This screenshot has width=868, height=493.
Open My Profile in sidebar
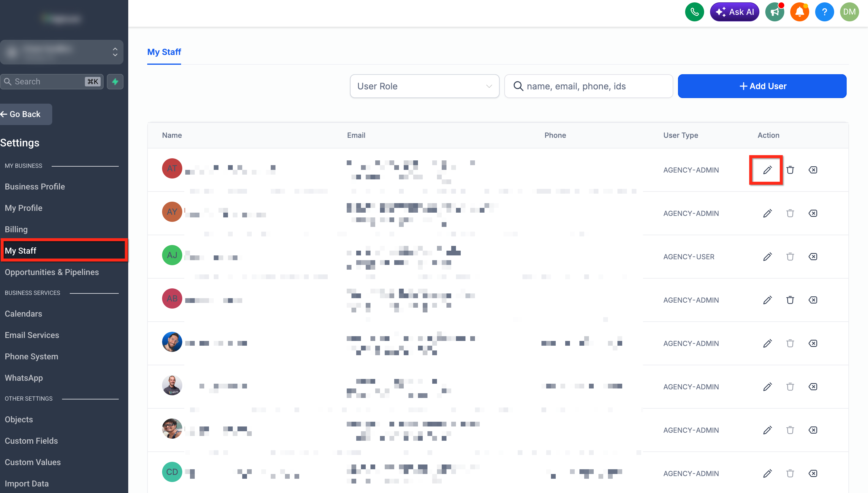pyautogui.click(x=24, y=208)
